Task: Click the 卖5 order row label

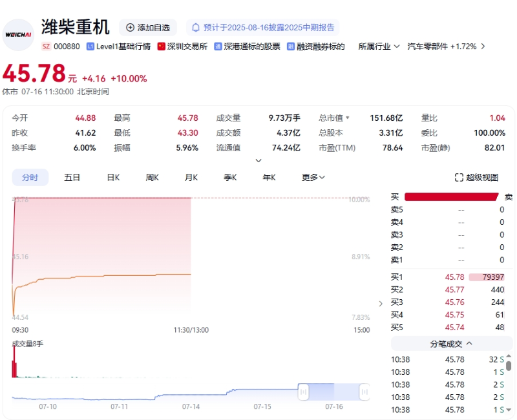Action: click(397, 209)
